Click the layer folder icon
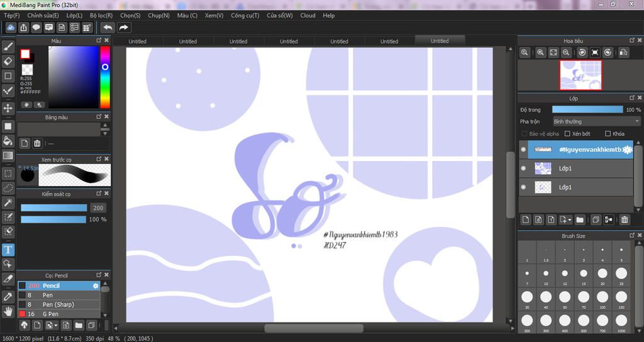This screenshot has height=342, width=644. (x=579, y=219)
